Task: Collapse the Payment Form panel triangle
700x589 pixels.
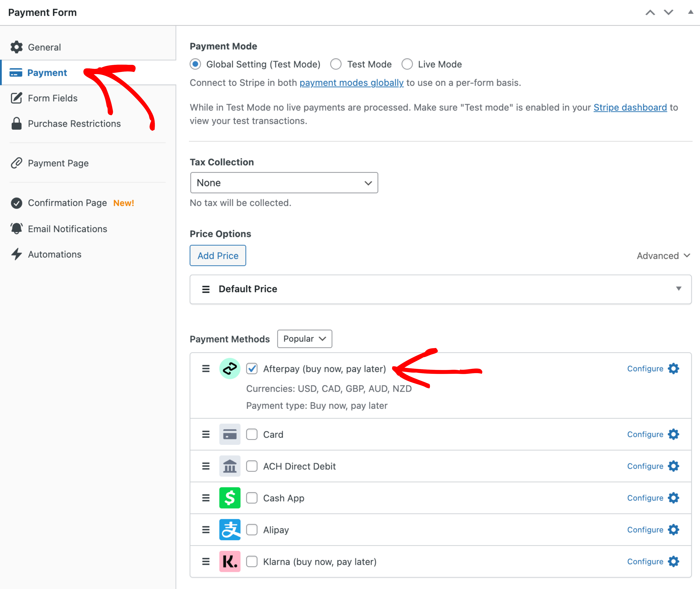Action: coord(691,12)
